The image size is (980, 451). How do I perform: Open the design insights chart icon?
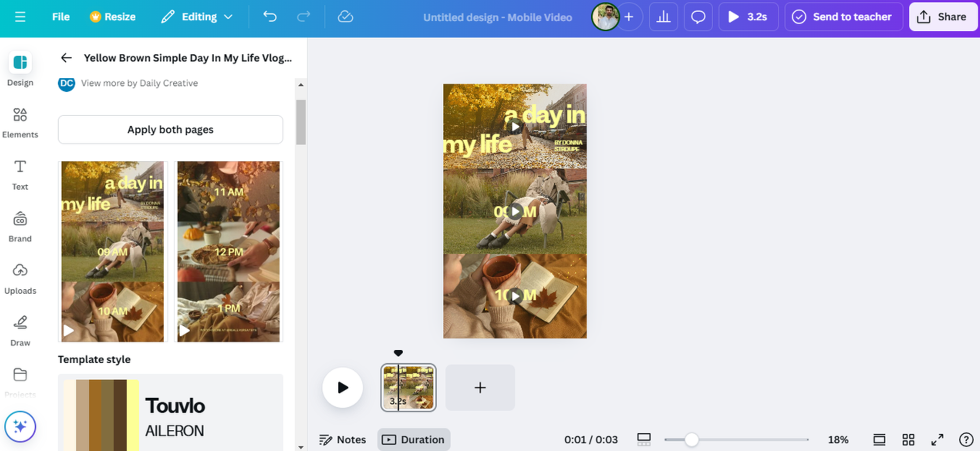[x=663, y=17]
